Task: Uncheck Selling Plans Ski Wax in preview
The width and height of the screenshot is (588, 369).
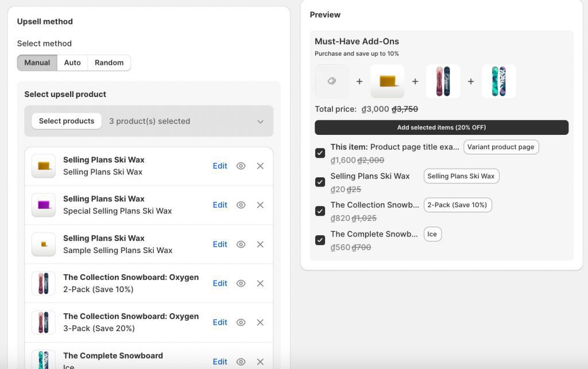Action: 320,182
